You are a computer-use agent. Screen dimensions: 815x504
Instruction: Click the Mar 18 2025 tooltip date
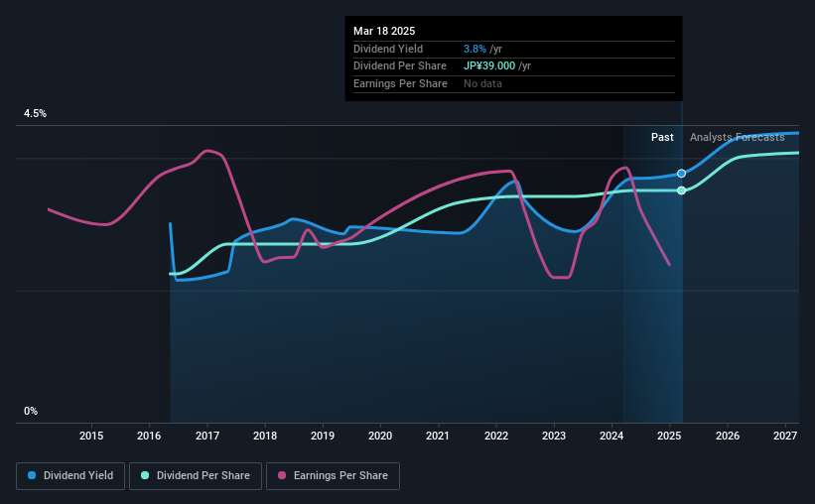coord(384,31)
